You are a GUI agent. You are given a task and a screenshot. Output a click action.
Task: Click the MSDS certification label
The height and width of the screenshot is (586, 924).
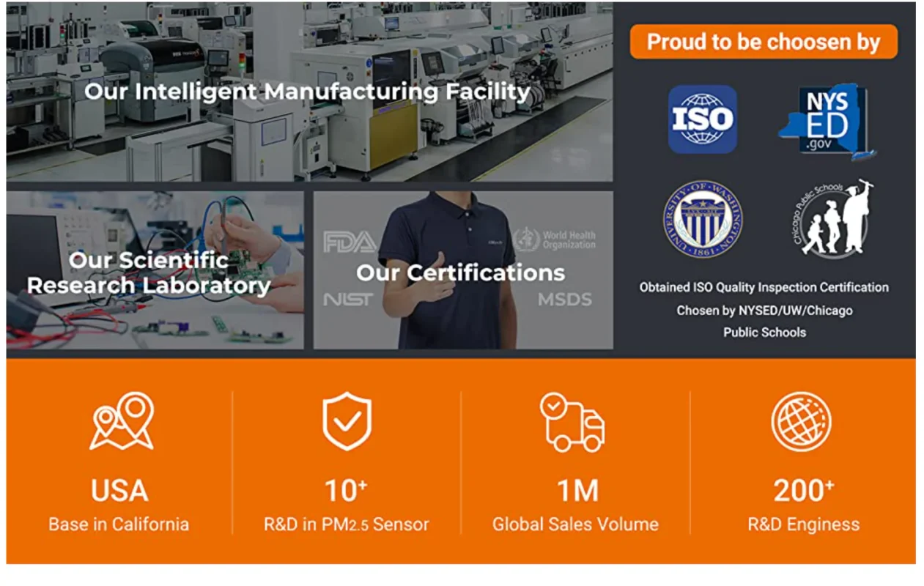point(564,299)
